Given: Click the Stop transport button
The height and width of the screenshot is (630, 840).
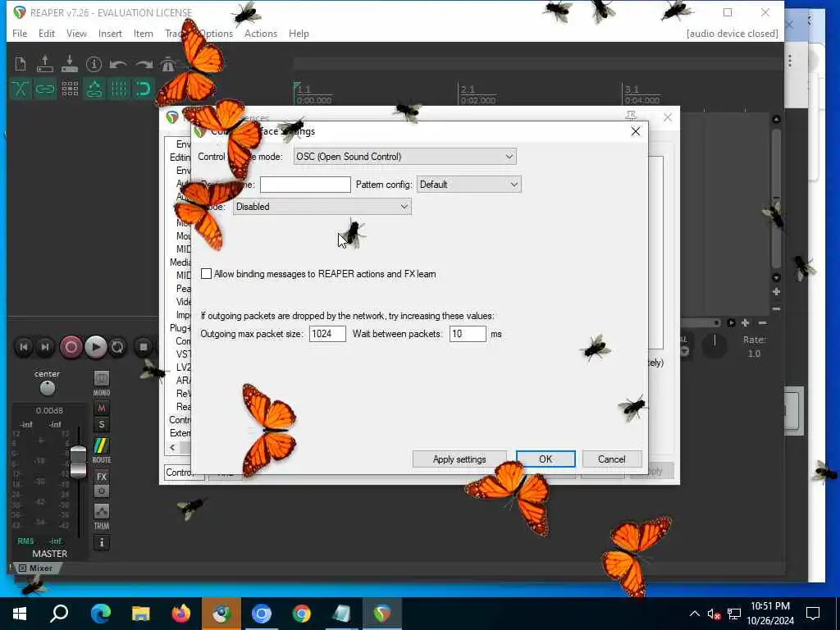Looking at the screenshot, I should coord(143,347).
